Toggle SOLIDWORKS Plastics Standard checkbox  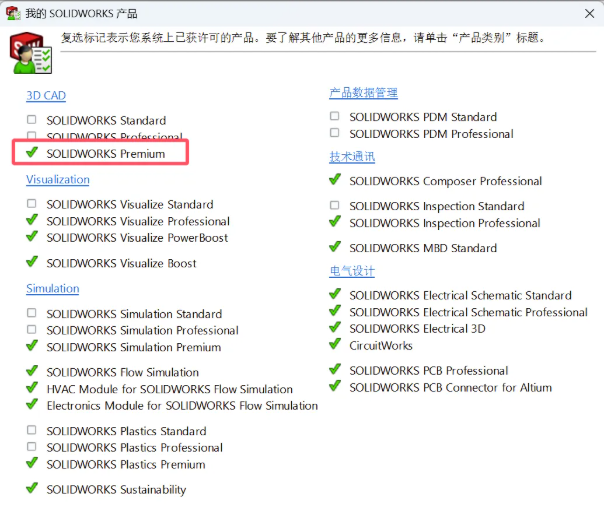32,430
